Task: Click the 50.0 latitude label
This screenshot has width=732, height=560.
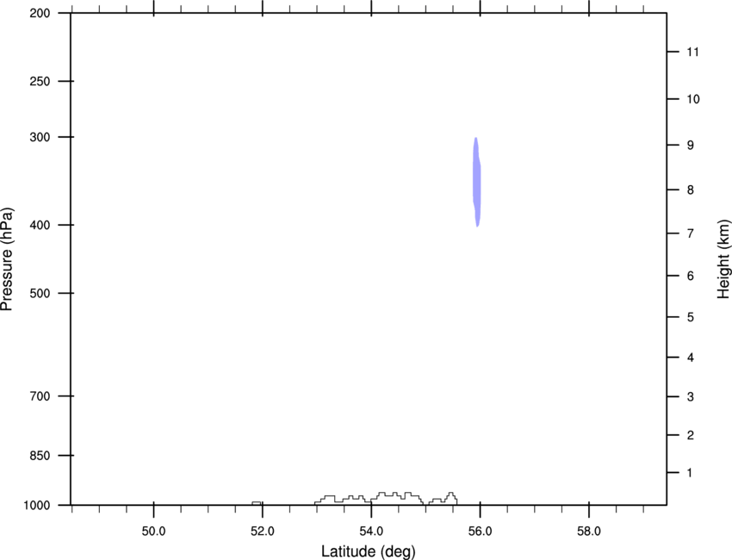Action: click(153, 532)
